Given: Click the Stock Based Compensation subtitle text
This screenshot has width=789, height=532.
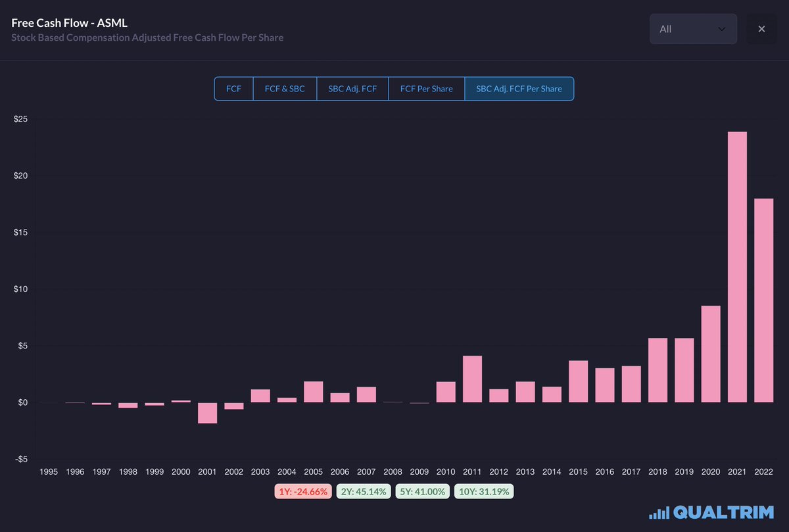Looking at the screenshot, I should pos(147,37).
